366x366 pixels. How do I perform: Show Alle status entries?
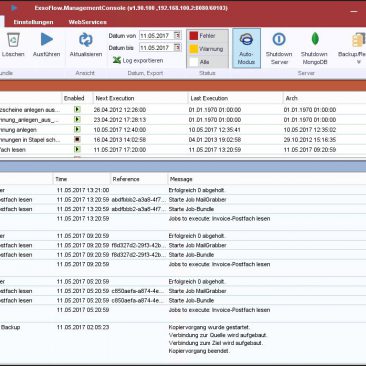pos(207,62)
